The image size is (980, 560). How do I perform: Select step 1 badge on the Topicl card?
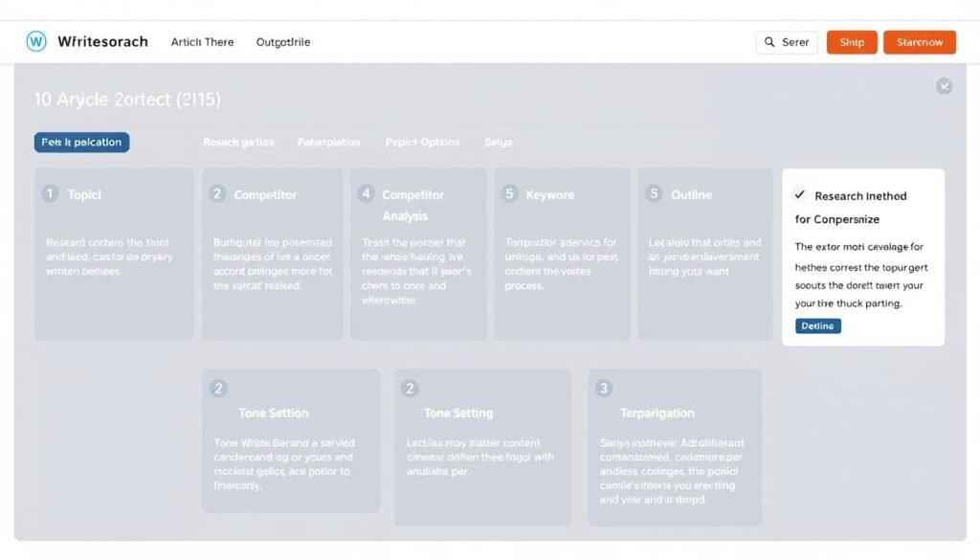50,193
